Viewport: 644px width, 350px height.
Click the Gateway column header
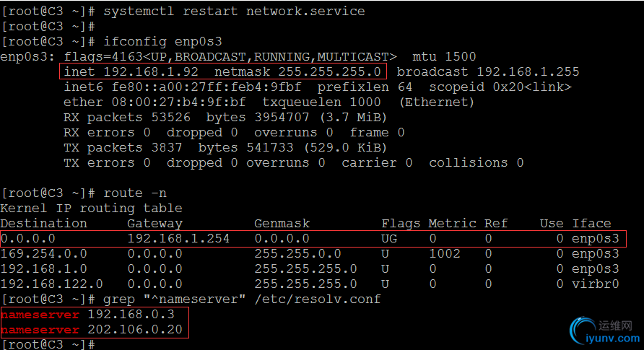(x=155, y=223)
